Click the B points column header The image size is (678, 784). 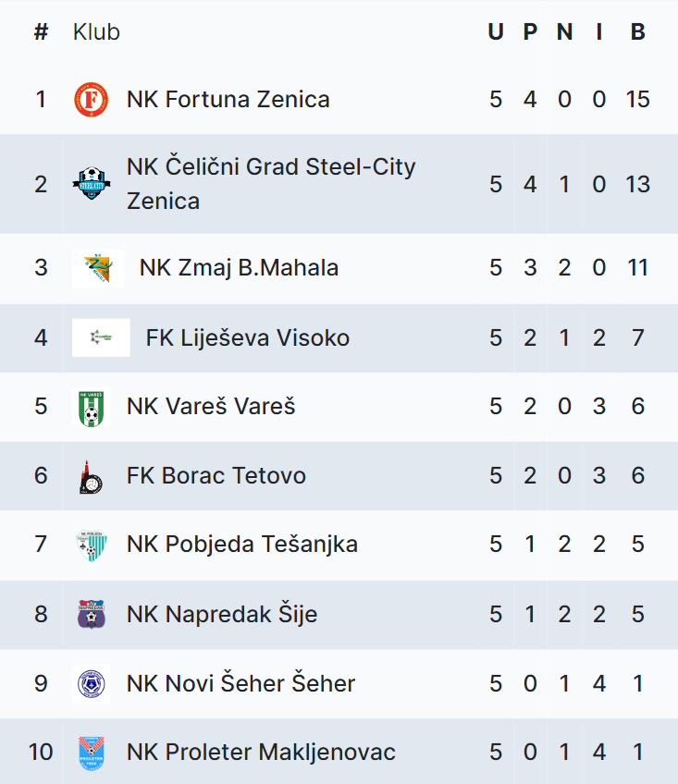click(637, 32)
